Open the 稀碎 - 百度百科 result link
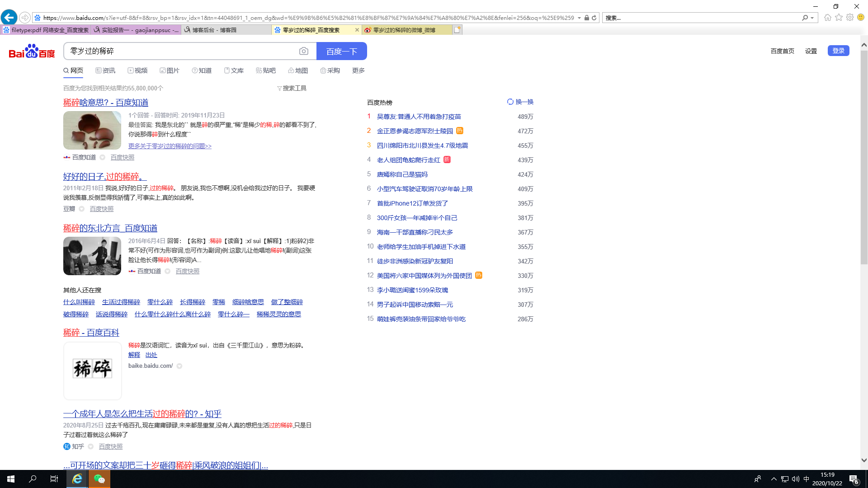The height and width of the screenshot is (488, 868). [91, 333]
